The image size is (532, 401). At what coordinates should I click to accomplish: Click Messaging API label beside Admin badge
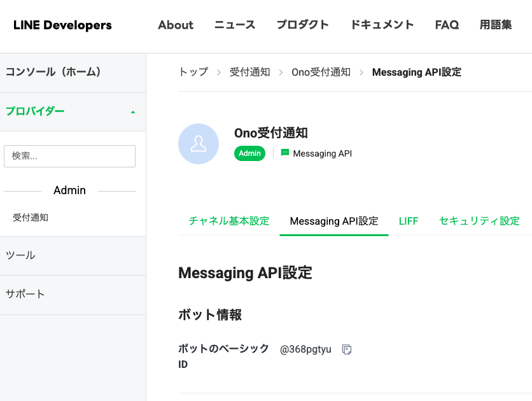323,153
